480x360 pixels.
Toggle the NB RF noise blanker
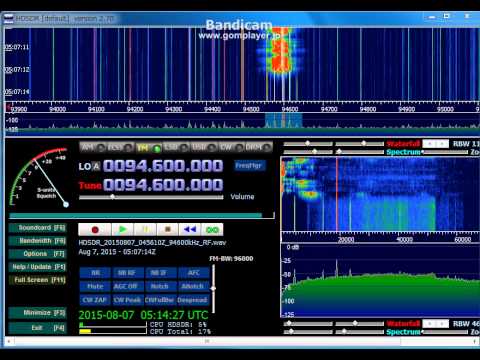pyautogui.click(x=128, y=273)
